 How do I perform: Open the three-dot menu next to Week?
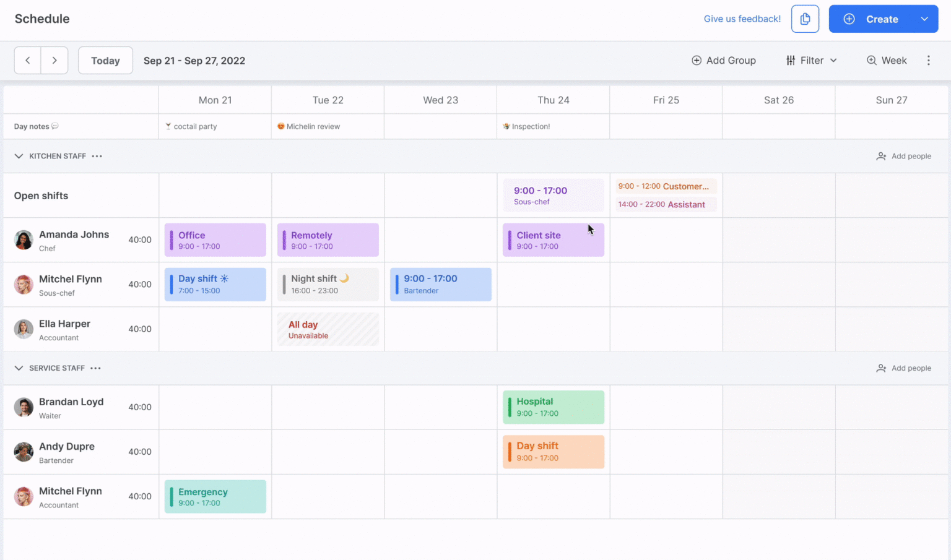point(928,60)
